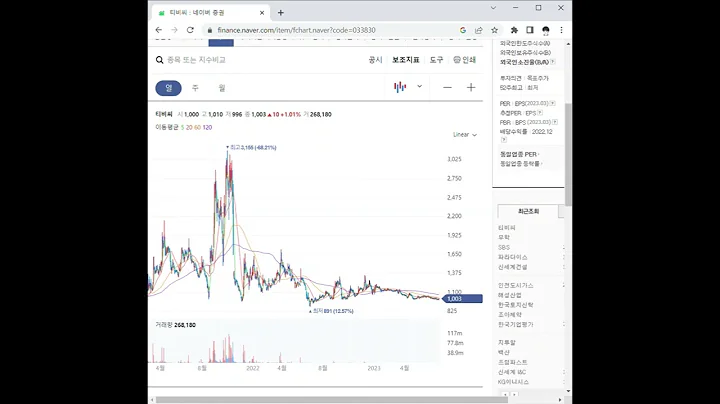Click the 최저 891 low marker
720x404 pixels.
332,311
